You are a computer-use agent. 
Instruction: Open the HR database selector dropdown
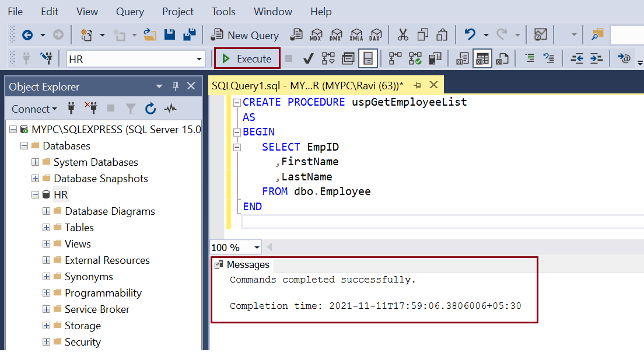tap(199, 59)
